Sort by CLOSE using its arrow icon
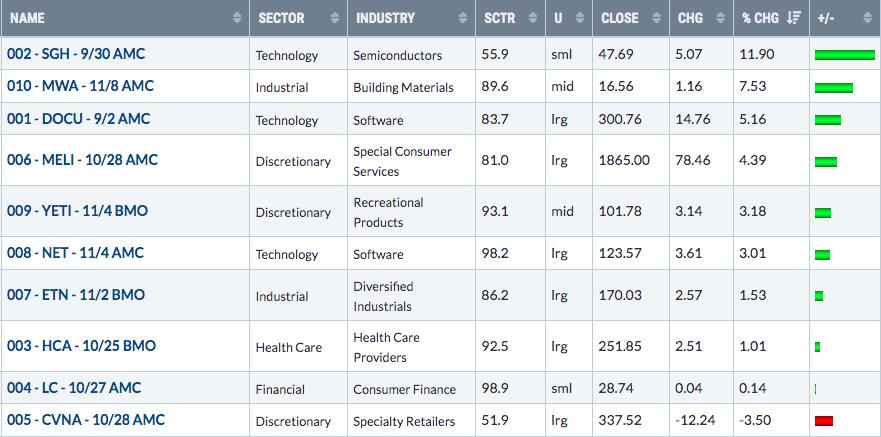 click(656, 18)
